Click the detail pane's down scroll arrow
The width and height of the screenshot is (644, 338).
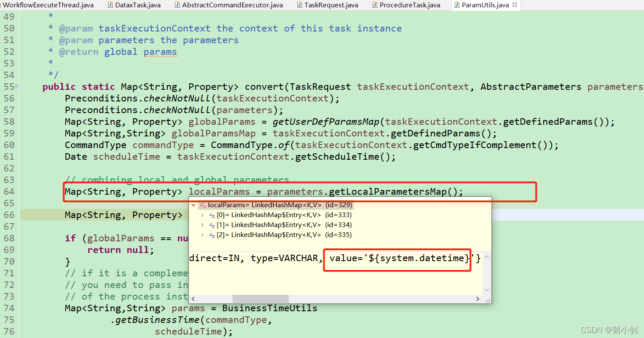coord(487,290)
